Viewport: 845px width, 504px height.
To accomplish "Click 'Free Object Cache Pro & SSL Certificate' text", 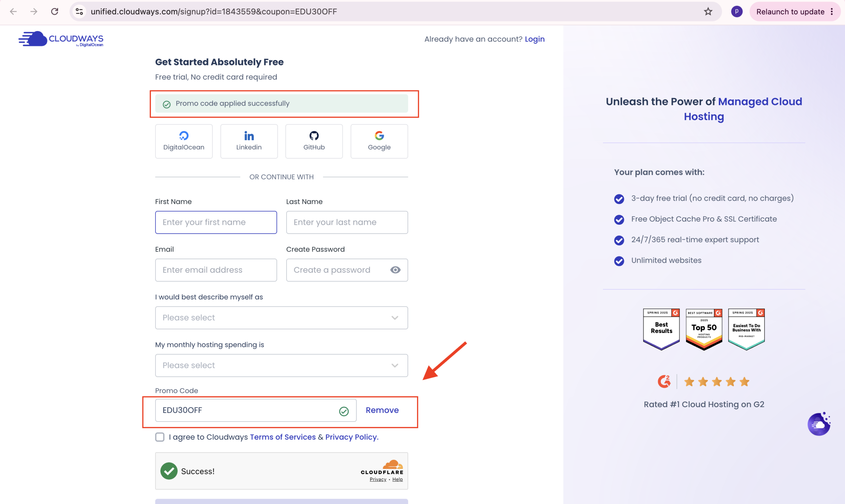I will tap(704, 219).
